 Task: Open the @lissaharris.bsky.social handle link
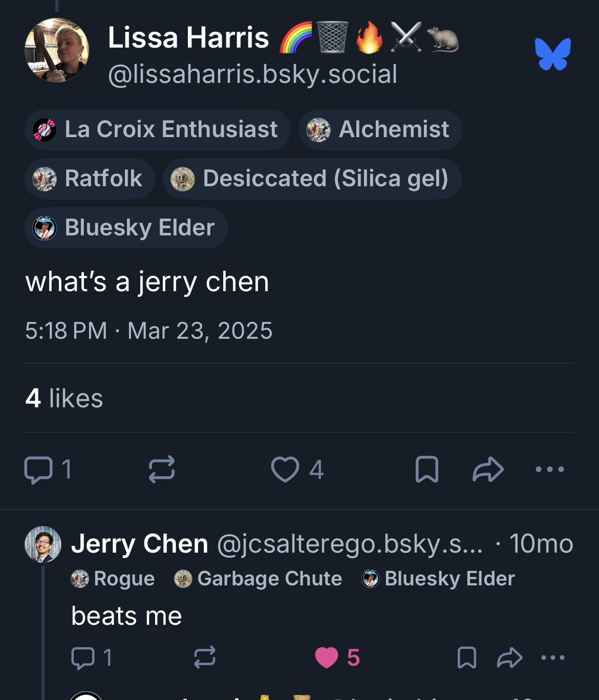pos(252,74)
